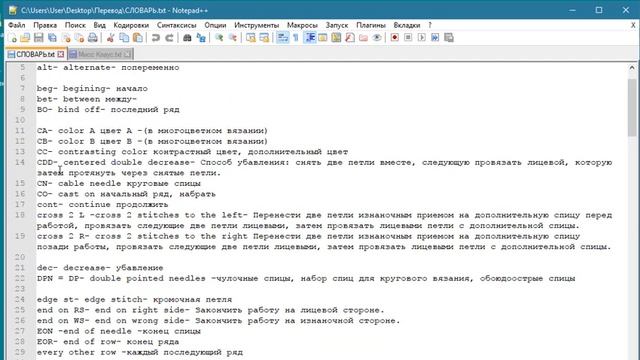Toggle the monitoring eye icon

[377, 38]
